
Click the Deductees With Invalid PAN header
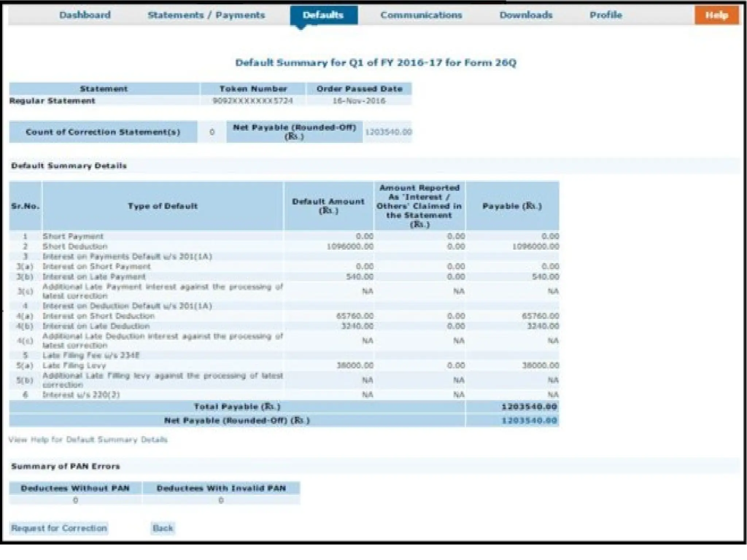pos(221,488)
